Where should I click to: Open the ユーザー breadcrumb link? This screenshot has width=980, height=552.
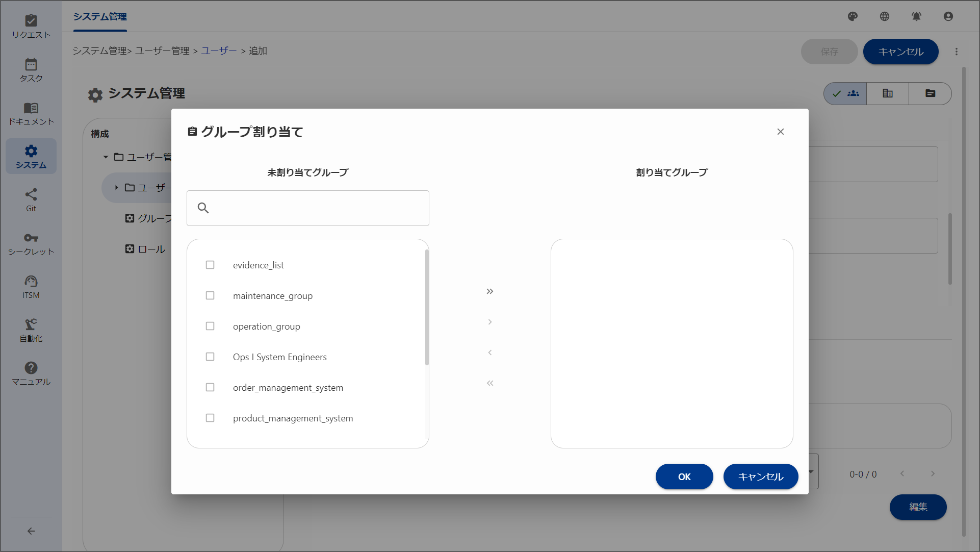(x=219, y=51)
